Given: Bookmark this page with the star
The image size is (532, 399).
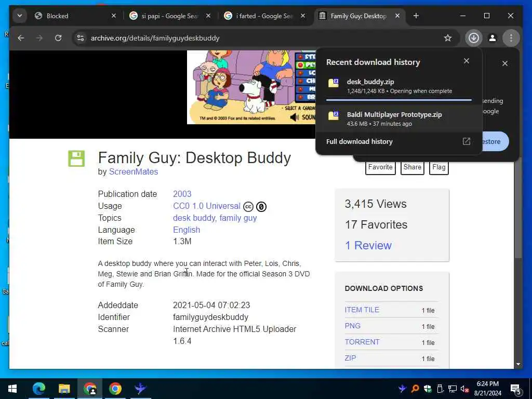Looking at the screenshot, I should 448,38.
